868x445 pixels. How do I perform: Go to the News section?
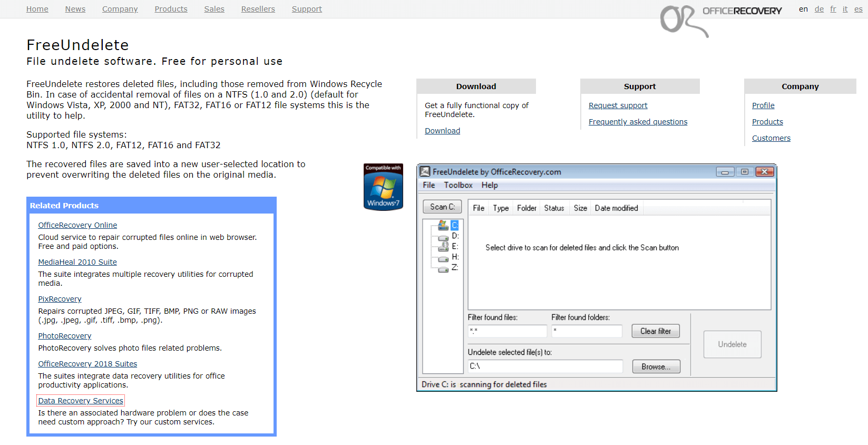coord(75,9)
